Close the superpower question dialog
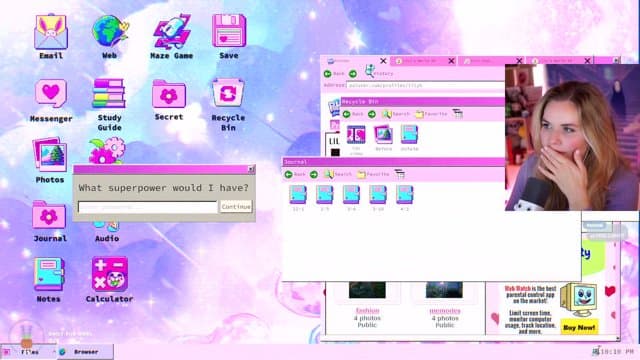Image resolution: width=640 pixels, height=360 pixels. (x=251, y=169)
